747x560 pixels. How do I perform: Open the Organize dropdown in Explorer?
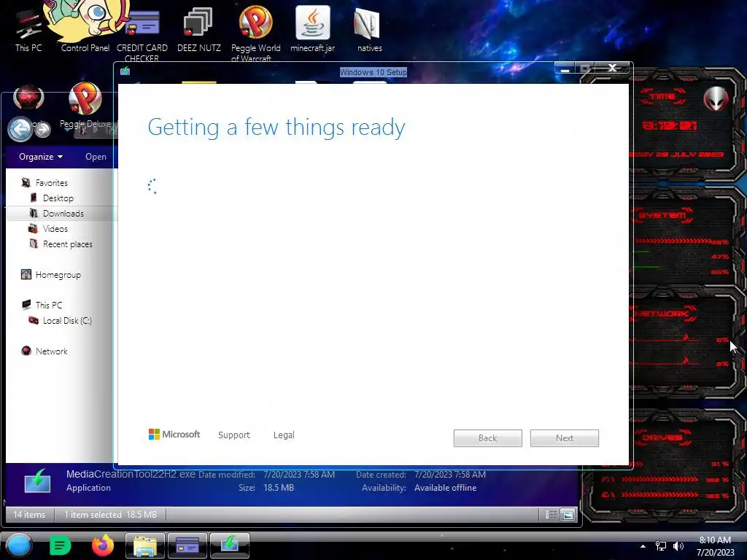click(x=41, y=157)
